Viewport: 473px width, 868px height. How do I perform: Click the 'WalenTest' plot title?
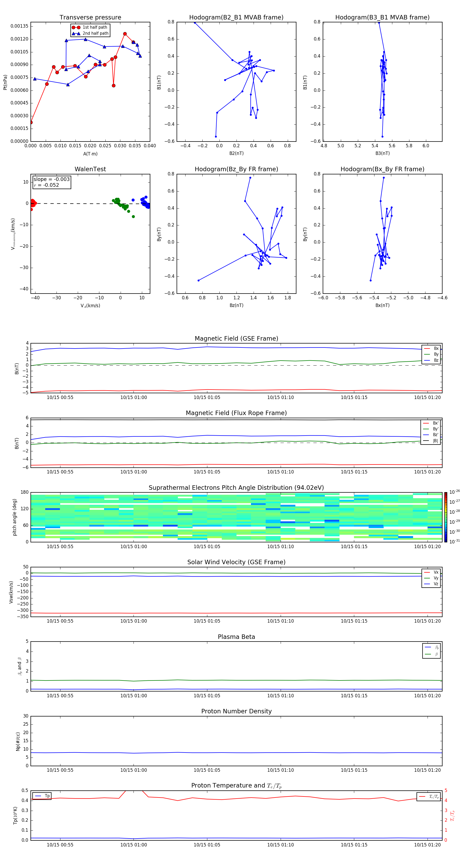tap(90, 169)
